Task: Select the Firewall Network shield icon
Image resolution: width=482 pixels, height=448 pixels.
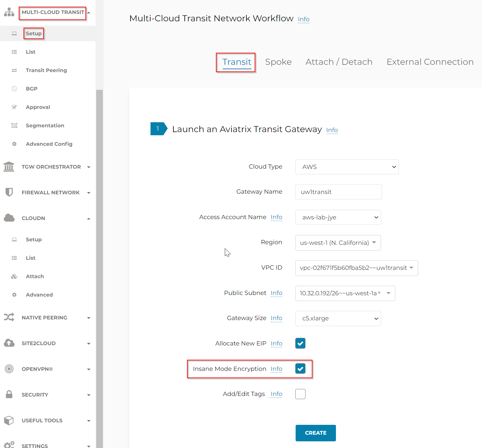Action: pyautogui.click(x=9, y=192)
